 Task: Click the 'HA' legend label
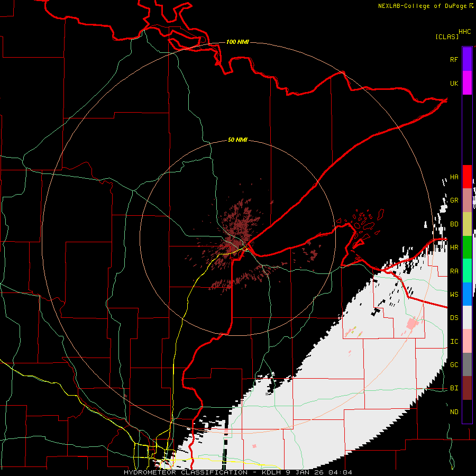click(x=454, y=177)
